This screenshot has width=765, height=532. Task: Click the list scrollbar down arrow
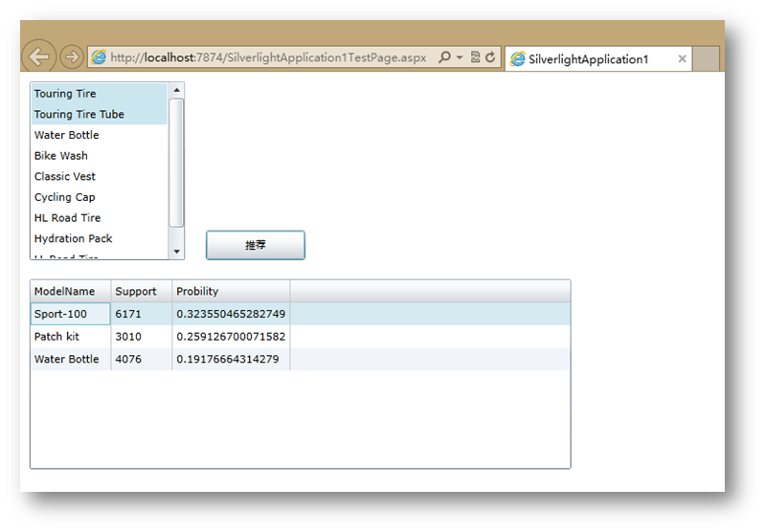click(176, 252)
